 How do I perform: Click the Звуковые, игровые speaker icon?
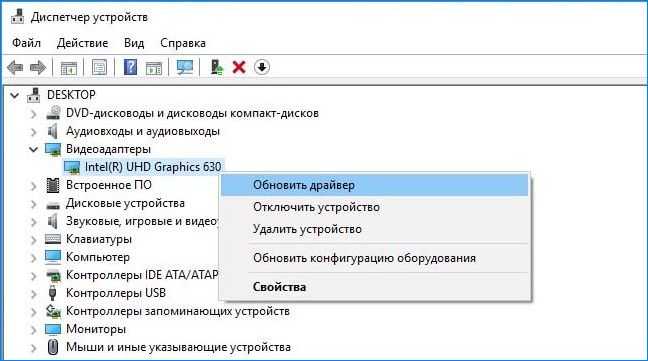pos(52,221)
